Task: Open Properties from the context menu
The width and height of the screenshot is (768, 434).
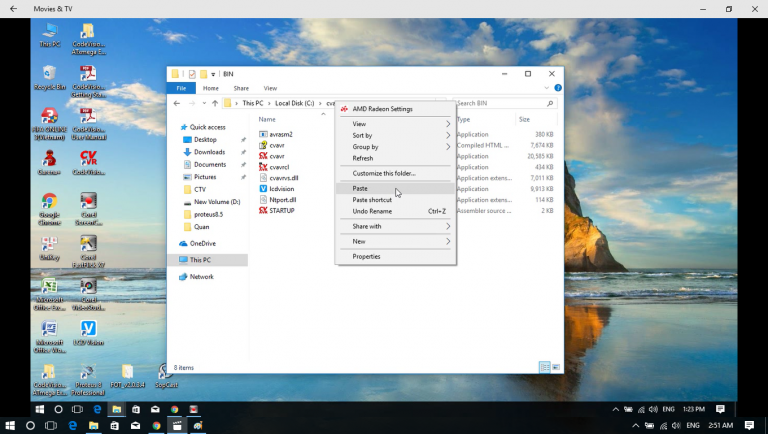Action: (x=366, y=256)
